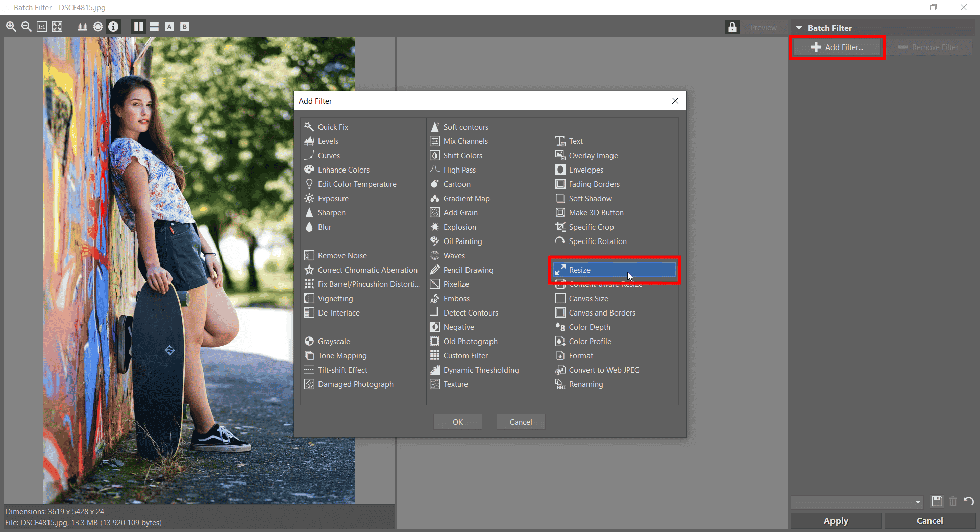The image size is (980, 532).
Task: Click the disabled Preview button
Action: point(764,28)
